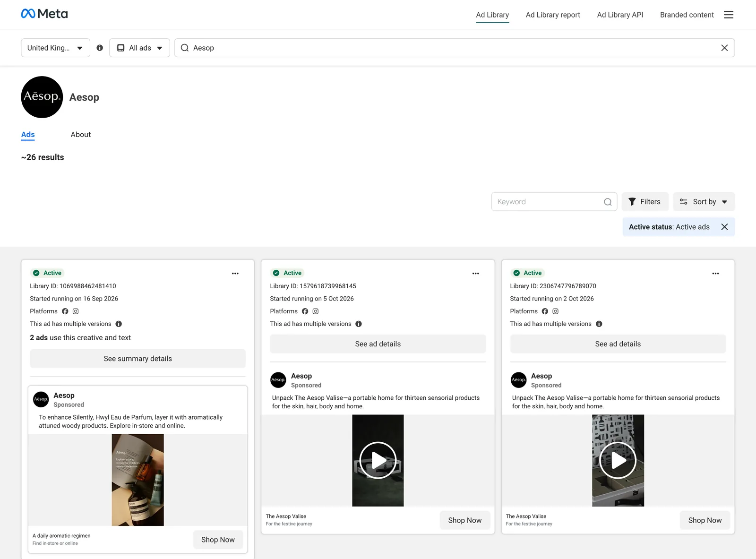Click the Active status badge on 16 Sep ad
The width and height of the screenshot is (756, 559).
[47, 273]
